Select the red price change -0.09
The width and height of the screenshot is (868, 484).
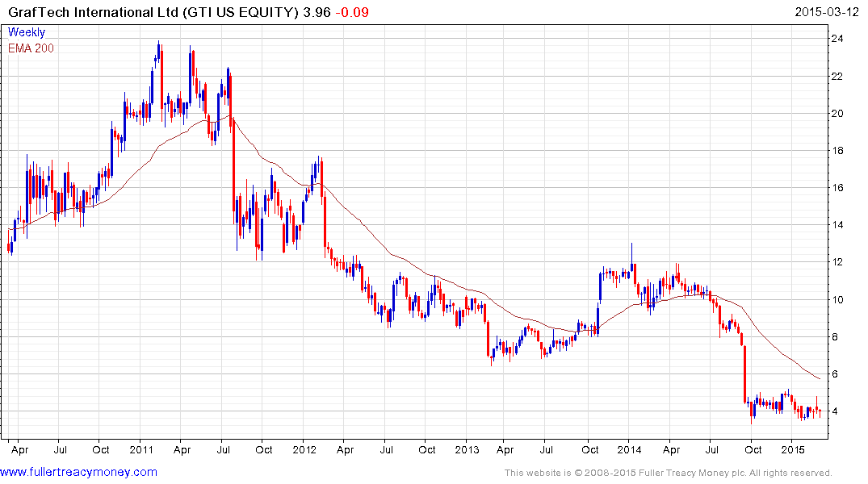(x=352, y=12)
